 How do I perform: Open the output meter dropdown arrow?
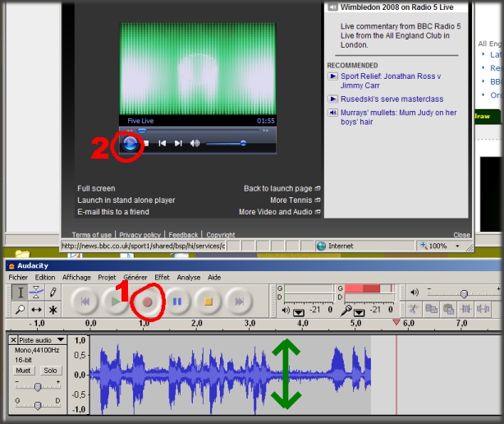[x=299, y=312]
